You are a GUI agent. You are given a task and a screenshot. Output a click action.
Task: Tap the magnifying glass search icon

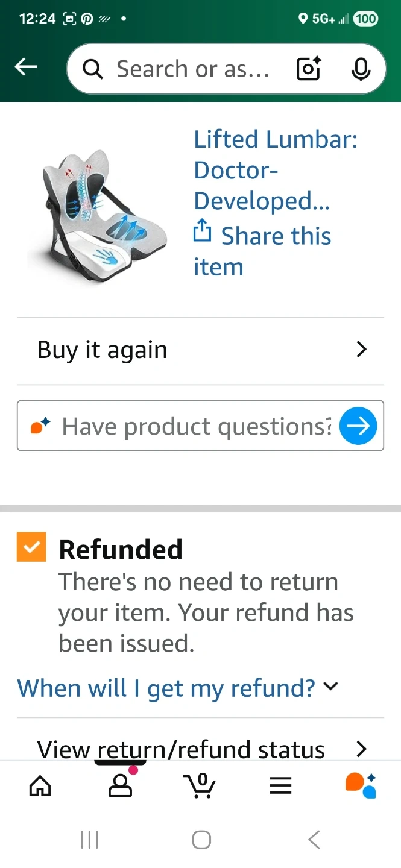(x=93, y=69)
